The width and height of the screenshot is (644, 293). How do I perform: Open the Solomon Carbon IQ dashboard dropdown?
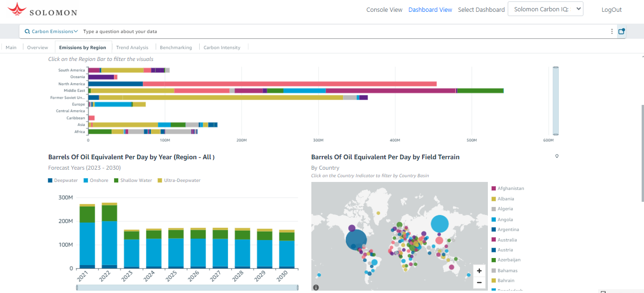coord(546,9)
